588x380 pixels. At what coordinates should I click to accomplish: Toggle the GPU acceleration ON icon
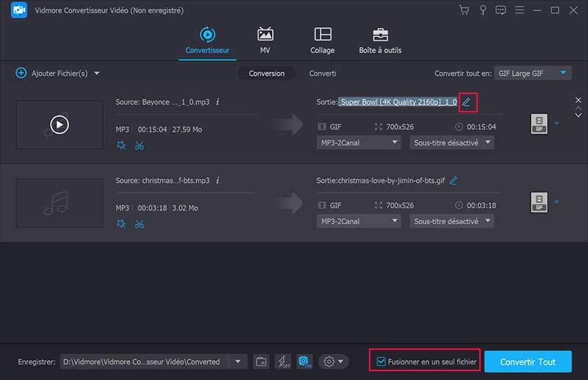[x=305, y=362]
